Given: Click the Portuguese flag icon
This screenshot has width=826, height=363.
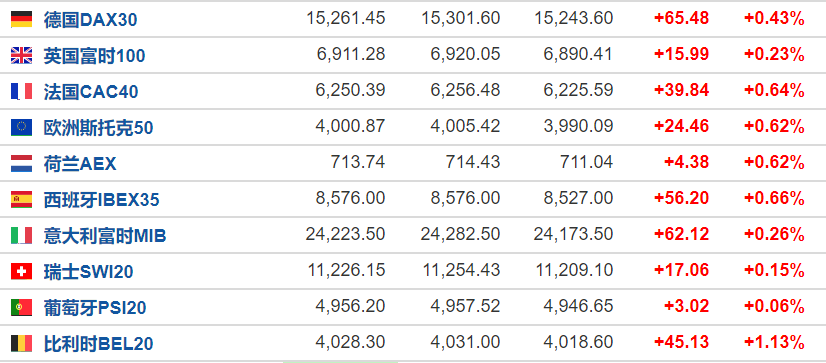Looking at the screenshot, I should pyautogui.click(x=22, y=308).
